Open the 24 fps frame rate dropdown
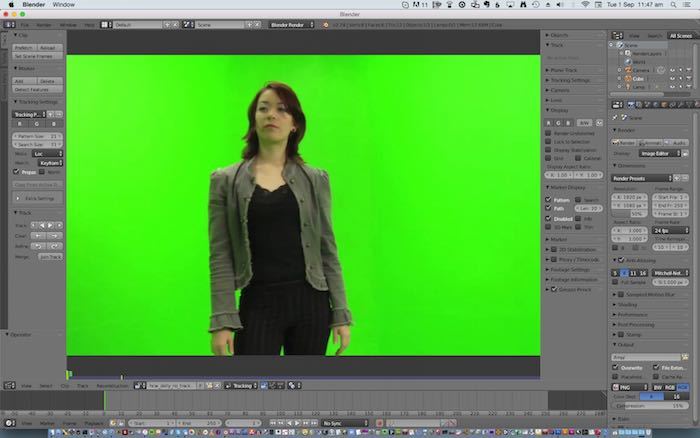 [x=671, y=231]
